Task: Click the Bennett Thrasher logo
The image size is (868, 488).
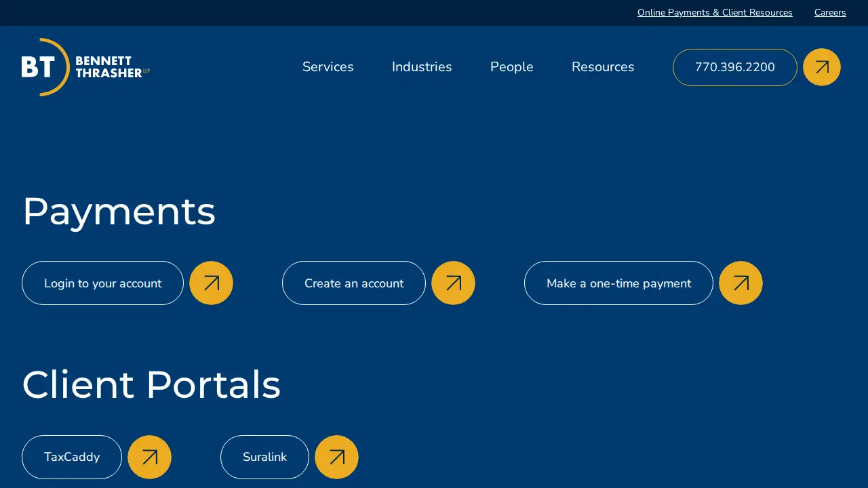Action: [85, 67]
